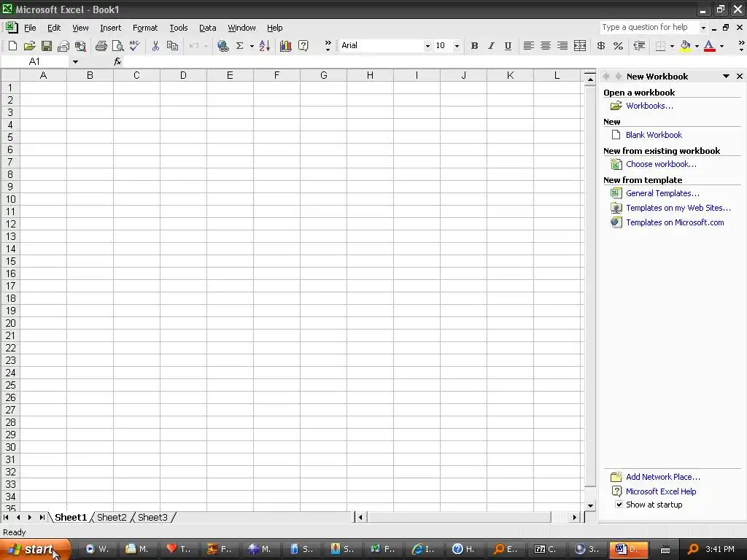This screenshot has height=560, width=747.
Task: Select column D header
Action: [183, 75]
